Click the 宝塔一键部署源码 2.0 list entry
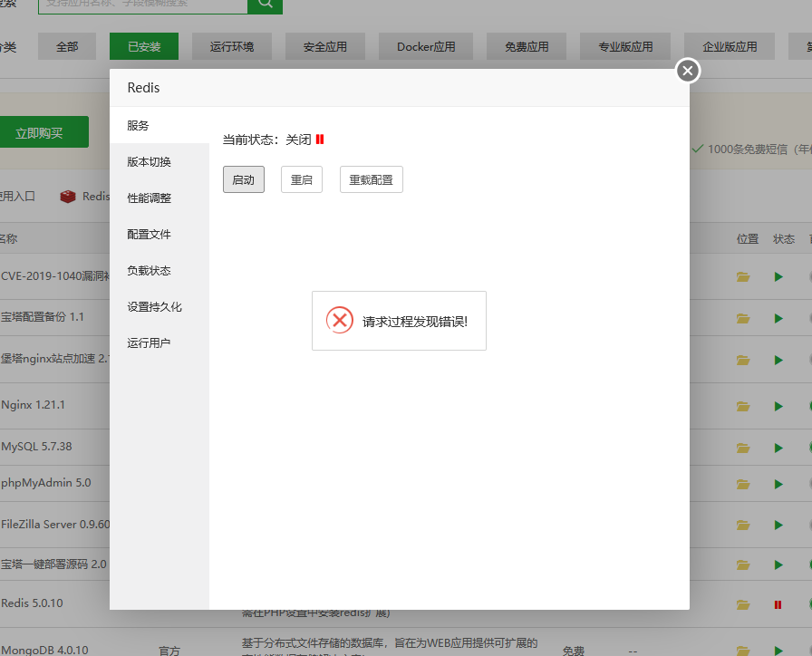The width and height of the screenshot is (812, 656). coord(53,564)
